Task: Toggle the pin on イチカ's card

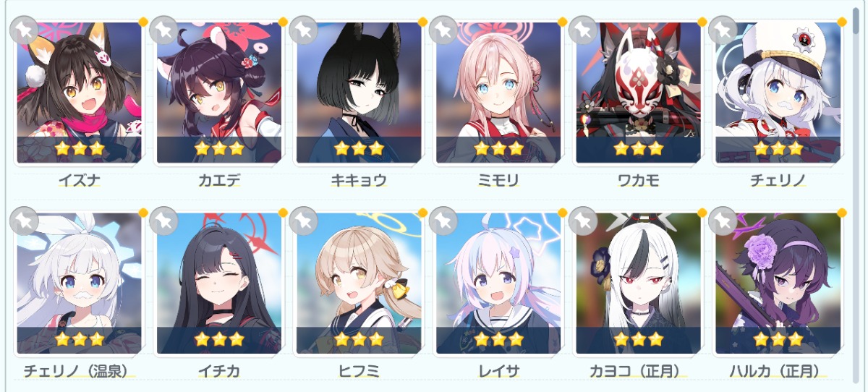Action: click(163, 221)
